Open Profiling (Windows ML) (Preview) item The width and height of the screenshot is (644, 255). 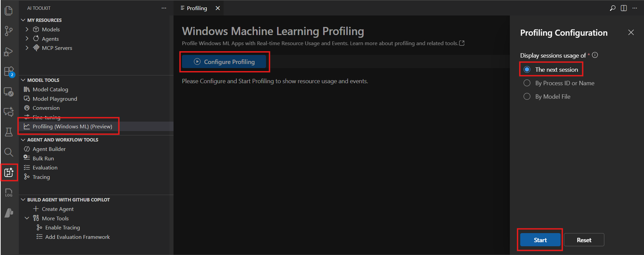[72, 126]
